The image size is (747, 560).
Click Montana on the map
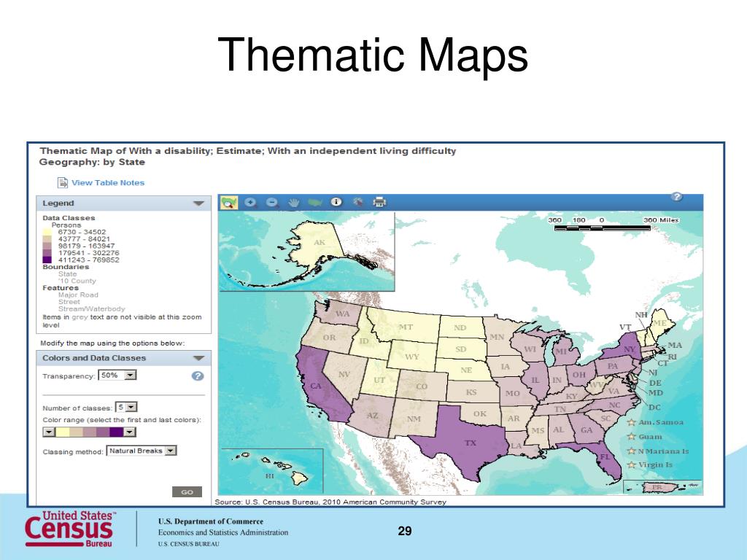(405, 327)
